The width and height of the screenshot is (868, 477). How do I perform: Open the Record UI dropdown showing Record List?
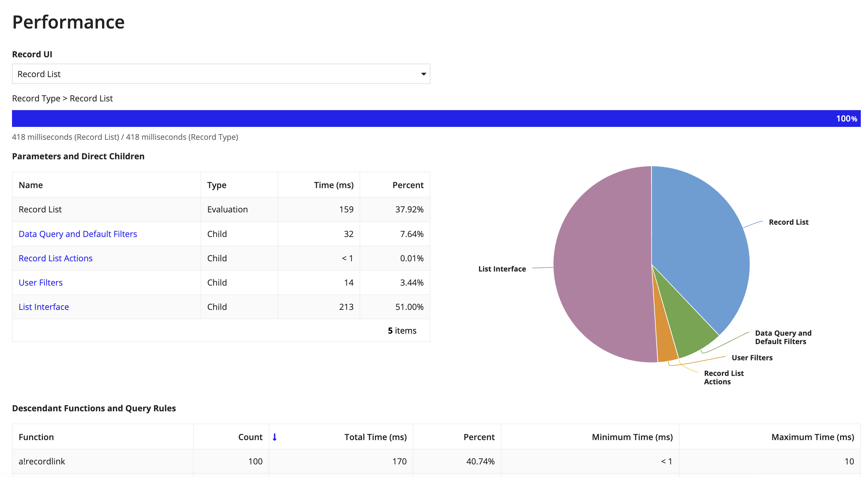(x=221, y=74)
